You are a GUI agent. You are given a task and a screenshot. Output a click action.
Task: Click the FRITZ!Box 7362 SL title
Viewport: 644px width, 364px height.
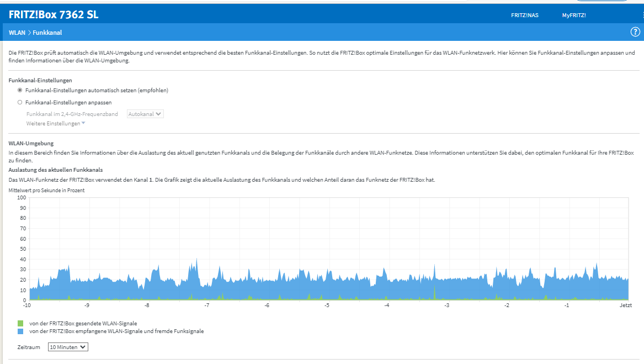click(x=54, y=14)
